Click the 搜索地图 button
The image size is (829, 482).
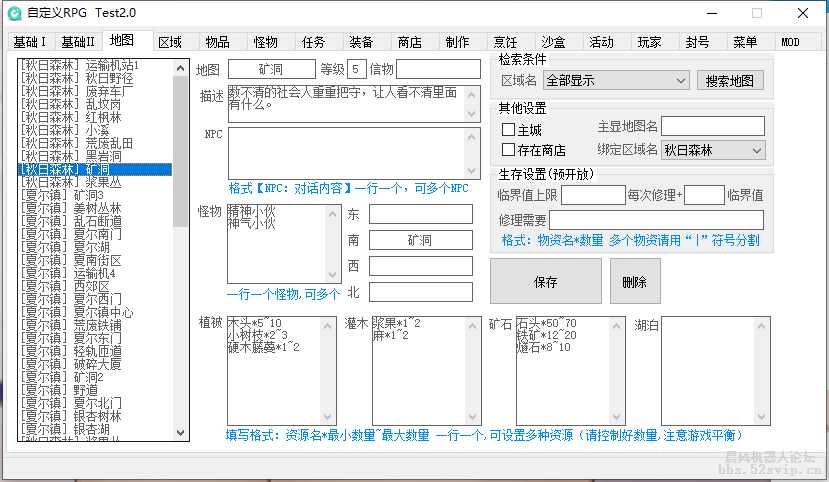pyautogui.click(x=730, y=81)
